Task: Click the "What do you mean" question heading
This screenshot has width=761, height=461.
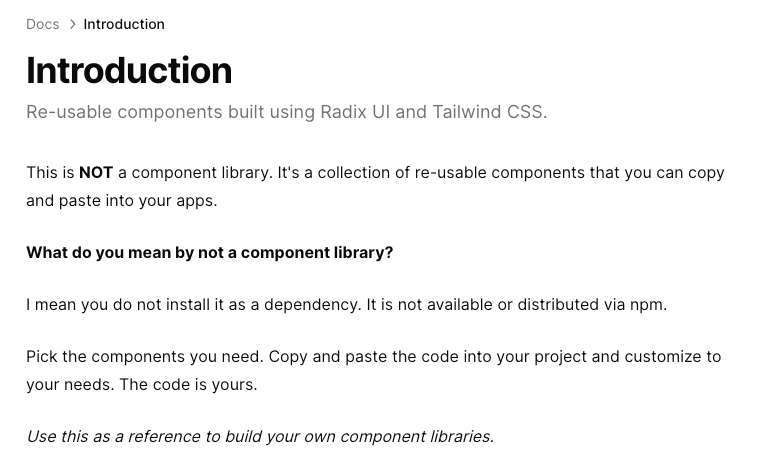Action: tap(210, 253)
